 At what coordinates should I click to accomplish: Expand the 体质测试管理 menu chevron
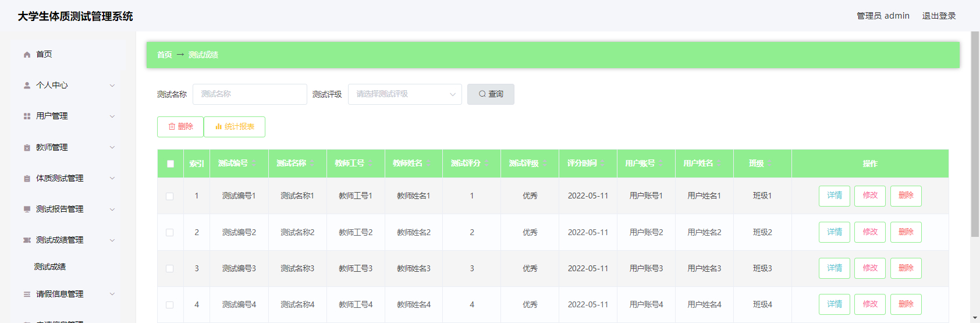[112, 178]
